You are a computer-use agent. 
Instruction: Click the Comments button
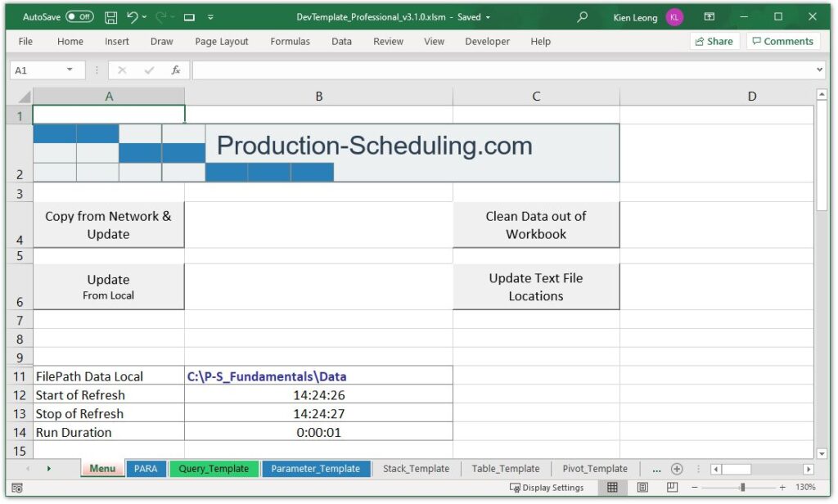[783, 41]
